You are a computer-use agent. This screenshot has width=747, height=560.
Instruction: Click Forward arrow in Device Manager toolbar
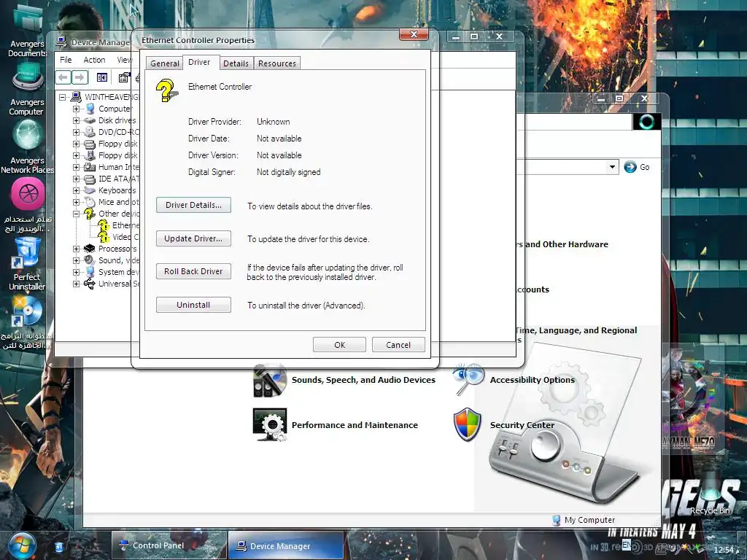click(80, 77)
